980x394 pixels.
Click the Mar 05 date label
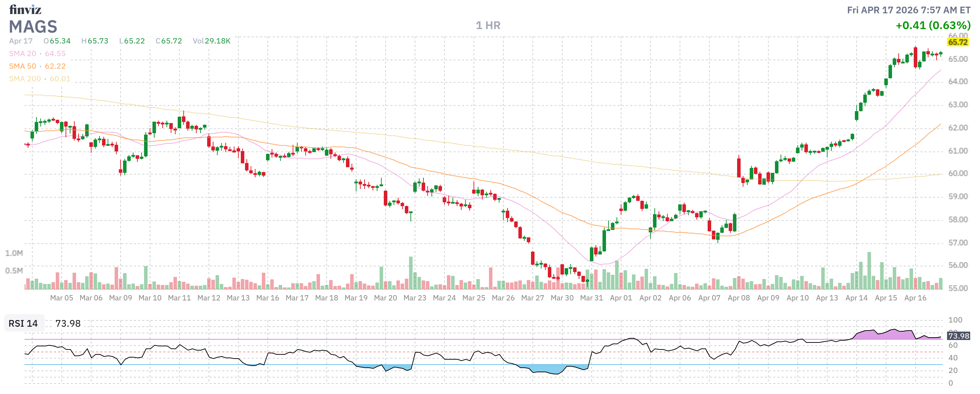(x=62, y=298)
